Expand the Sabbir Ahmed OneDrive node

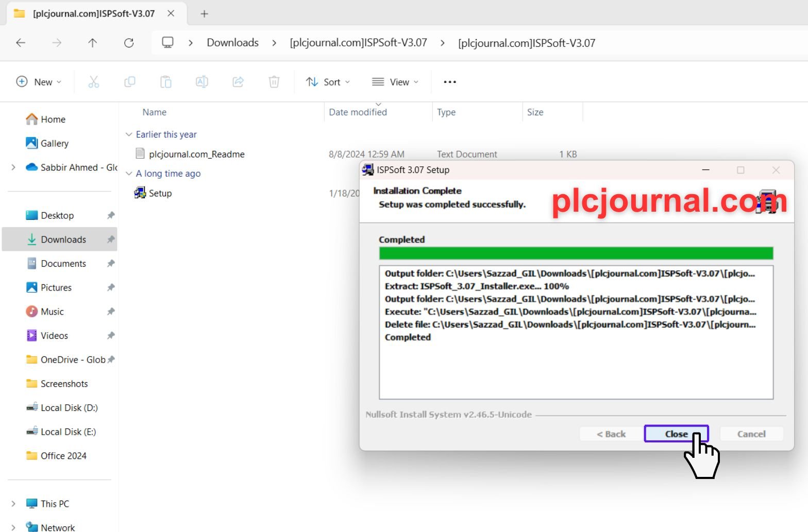pyautogui.click(x=13, y=167)
